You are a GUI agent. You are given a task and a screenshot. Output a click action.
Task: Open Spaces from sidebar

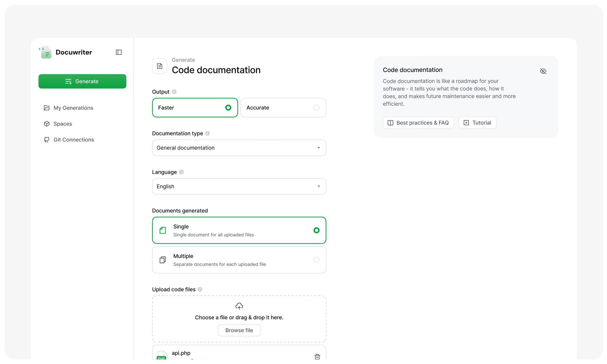point(63,124)
